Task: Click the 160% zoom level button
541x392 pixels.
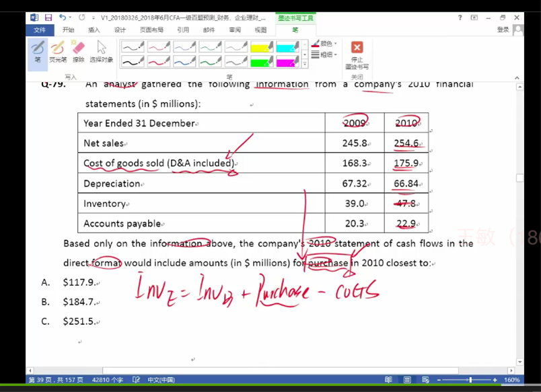Action: coord(511,380)
